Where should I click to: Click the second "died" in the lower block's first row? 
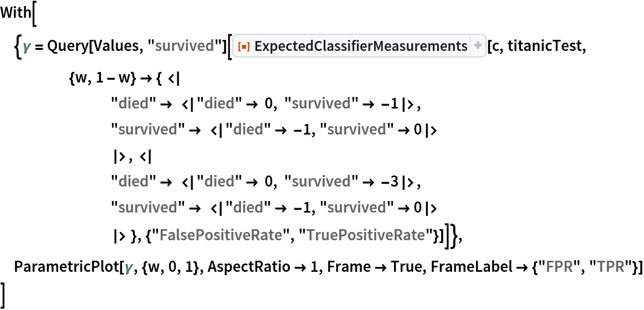click(219, 182)
